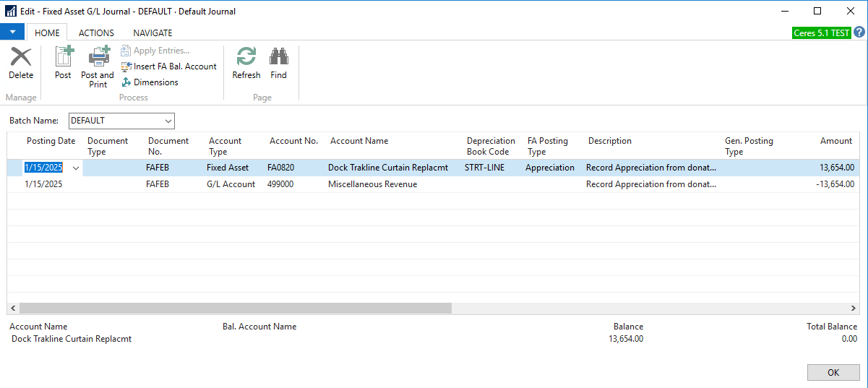Screen dimensions: 868x388
Task: Open the help question mark icon
Action: 859,33
